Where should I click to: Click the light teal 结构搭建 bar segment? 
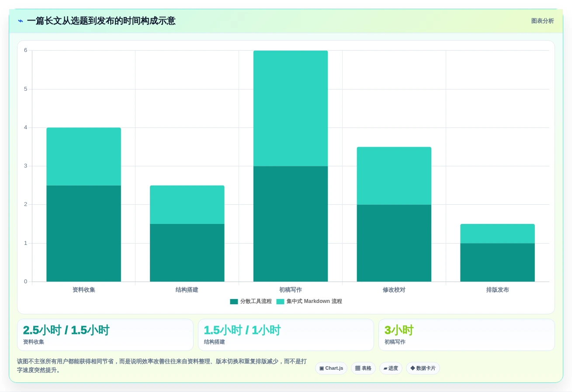click(187, 205)
